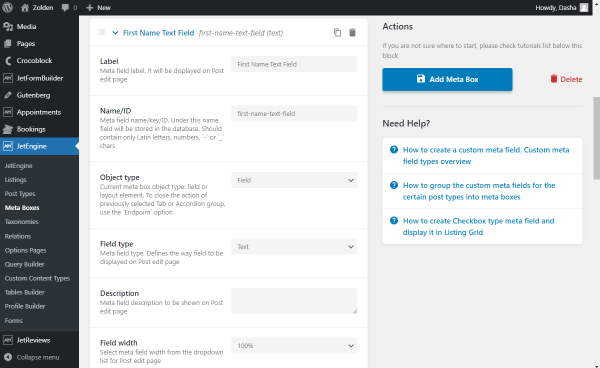Open tutorial on grouping custom meta fields
This screenshot has height=368, width=600.
479,191
